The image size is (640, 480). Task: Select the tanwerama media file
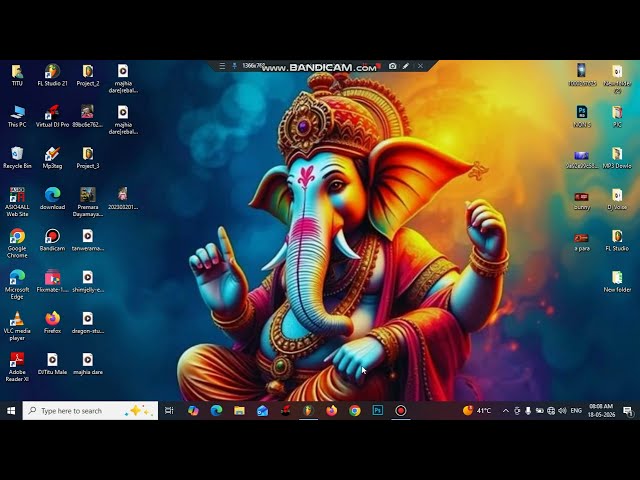coord(88,240)
